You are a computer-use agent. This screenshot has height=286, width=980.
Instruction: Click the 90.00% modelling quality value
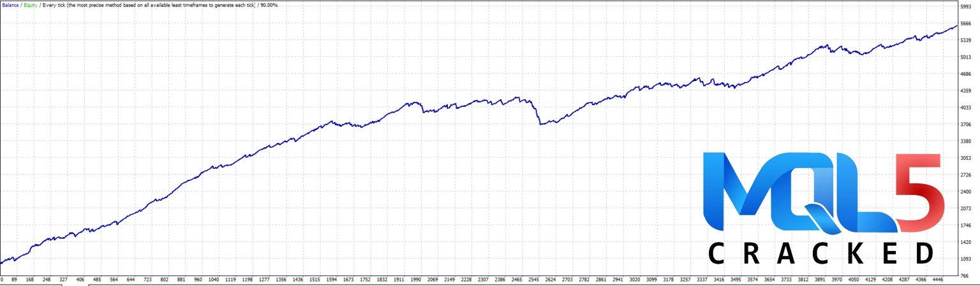coord(269,4)
